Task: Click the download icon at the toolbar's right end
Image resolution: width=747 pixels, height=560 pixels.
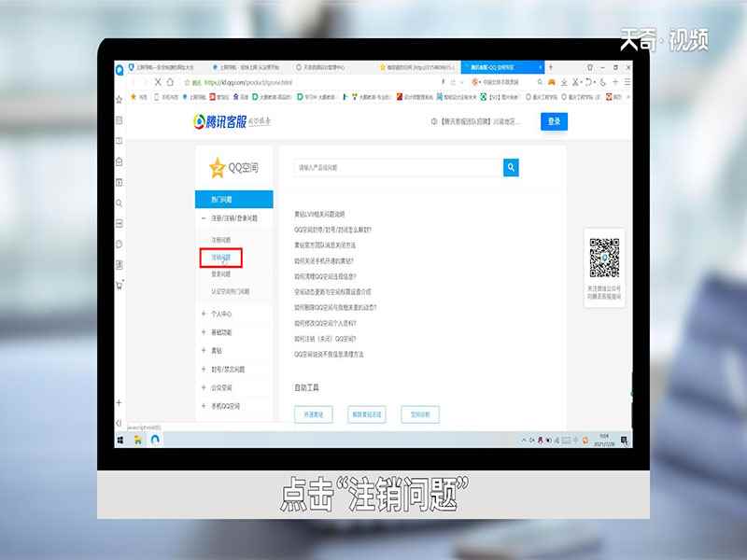Action: [x=564, y=81]
